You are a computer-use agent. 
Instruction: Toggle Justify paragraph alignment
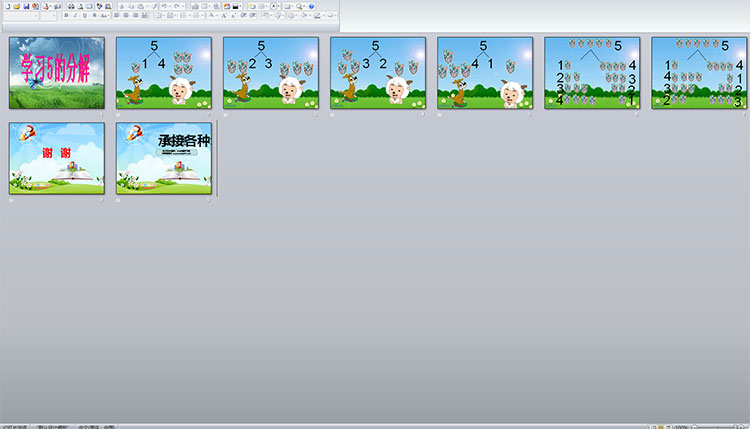144,15
